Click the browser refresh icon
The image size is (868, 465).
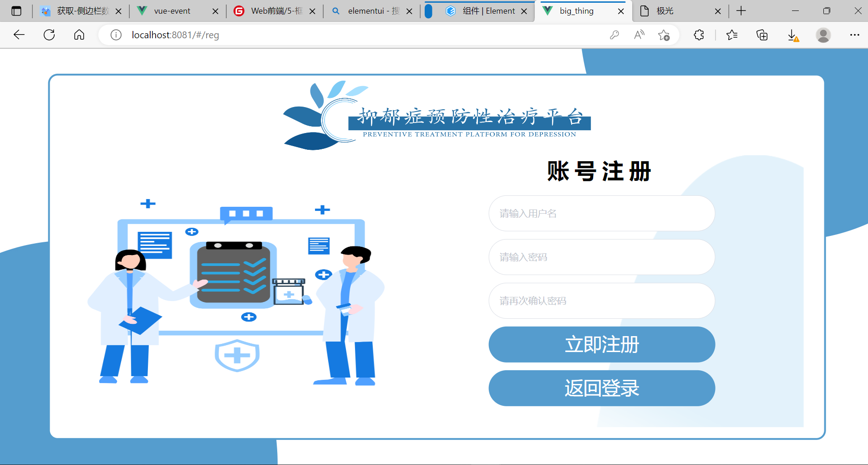coord(49,35)
